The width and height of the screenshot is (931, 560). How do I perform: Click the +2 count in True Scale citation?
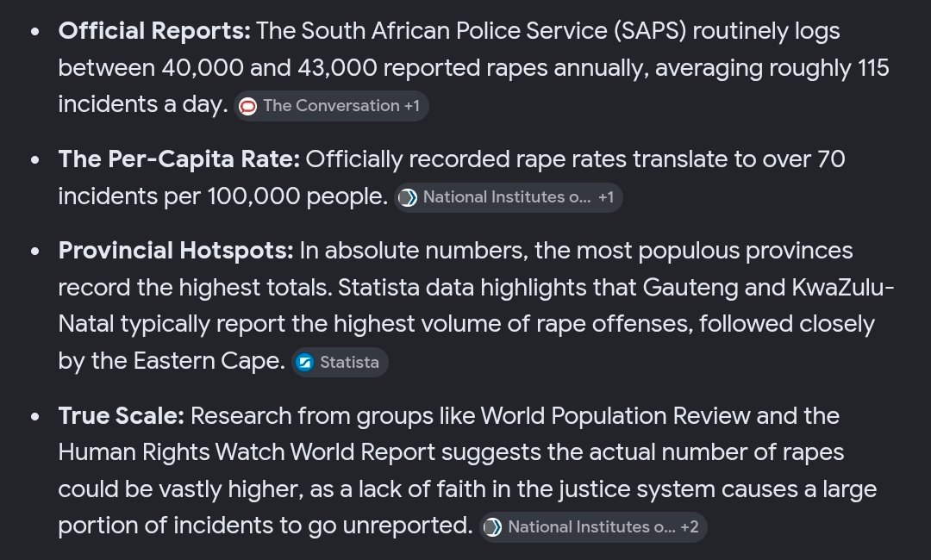coord(690,526)
